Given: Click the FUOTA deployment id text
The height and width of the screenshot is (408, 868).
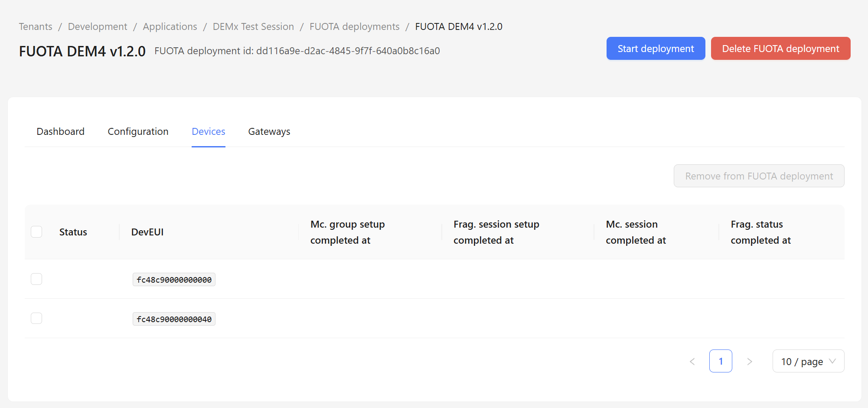Looking at the screenshot, I should tap(297, 51).
